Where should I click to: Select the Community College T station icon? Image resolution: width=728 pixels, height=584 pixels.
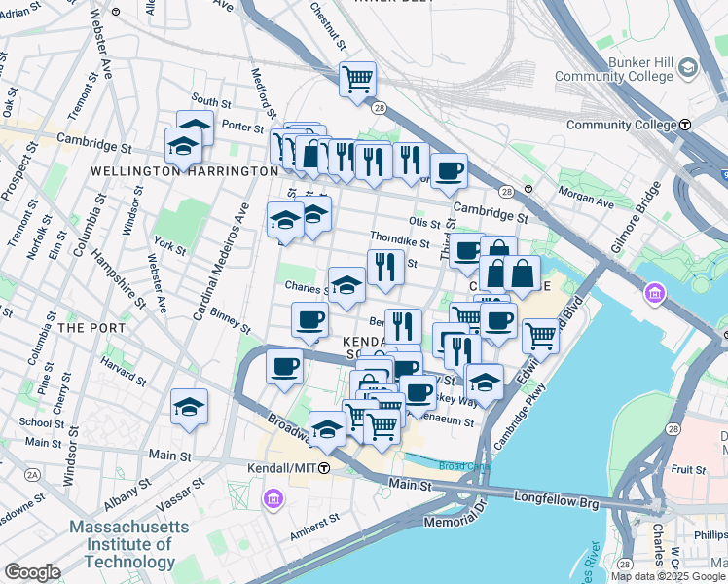(x=685, y=125)
